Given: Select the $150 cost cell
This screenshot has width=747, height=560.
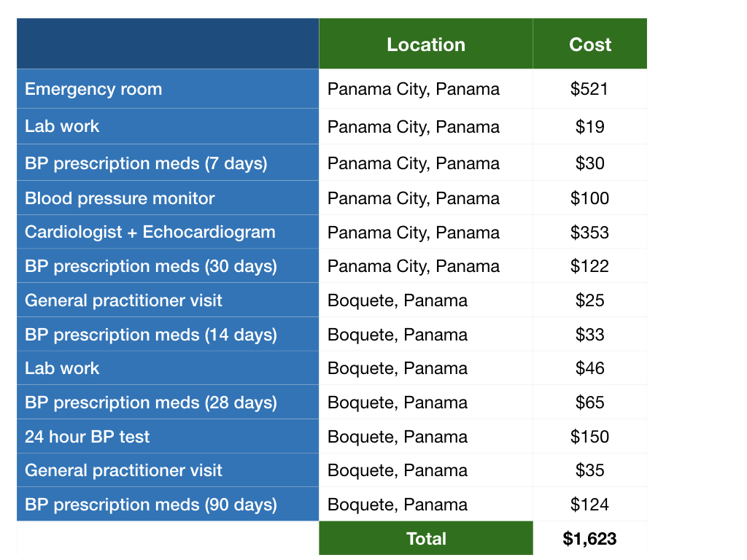Looking at the screenshot, I should (x=589, y=437).
